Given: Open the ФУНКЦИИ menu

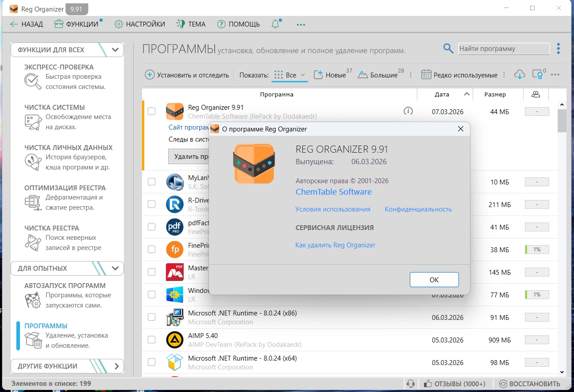Looking at the screenshot, I should point(77,24).
